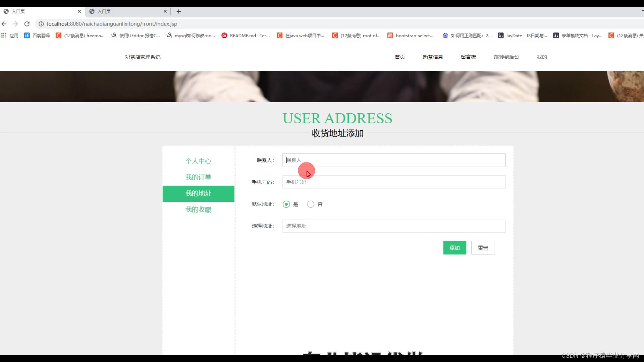Click the 重置 reset button

[483, 248]
